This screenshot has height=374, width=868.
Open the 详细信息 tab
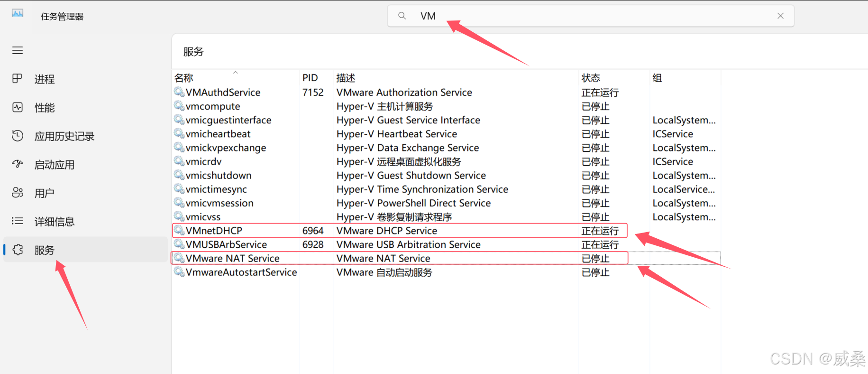coord(55,222)
